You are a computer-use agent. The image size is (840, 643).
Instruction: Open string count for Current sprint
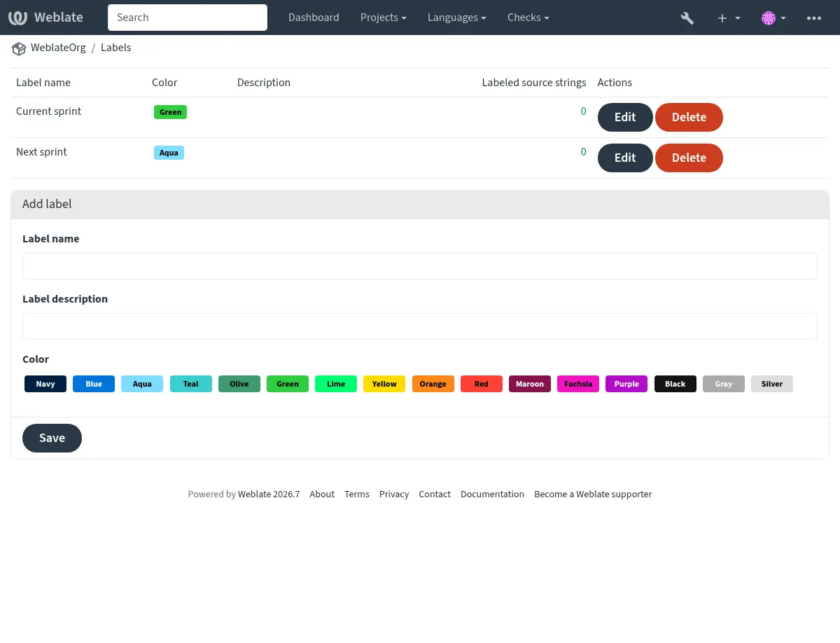coord(583,111)
